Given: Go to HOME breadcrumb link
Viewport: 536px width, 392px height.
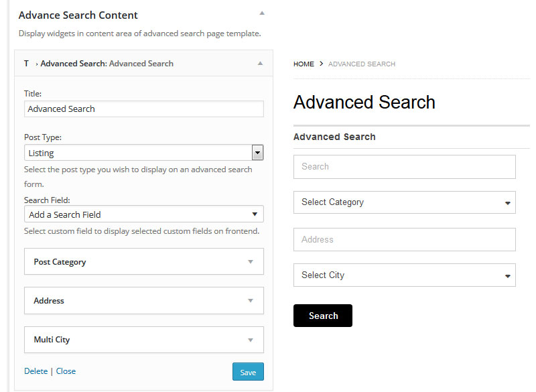Looking at the screenshot, I should click(x=304, y=64).
